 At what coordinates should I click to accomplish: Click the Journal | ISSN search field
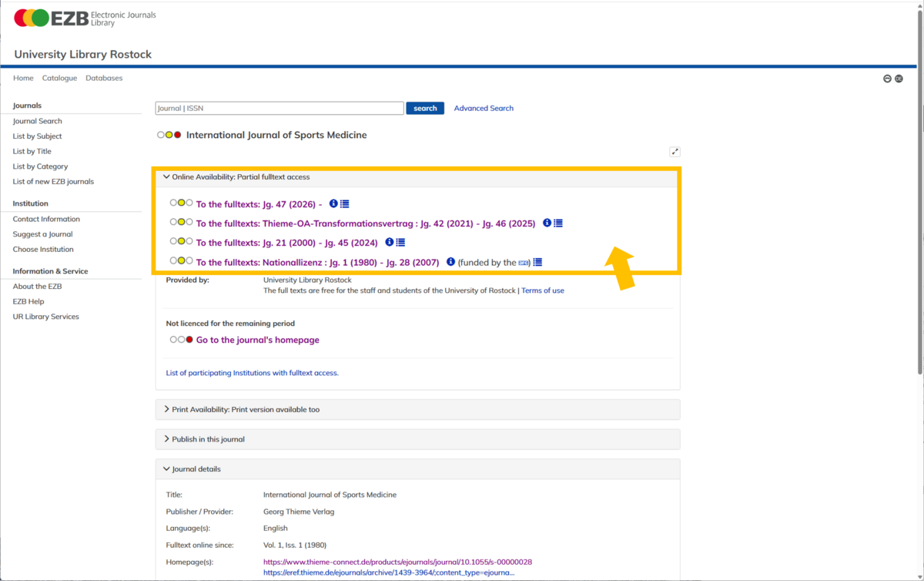(x=280, y=109)
